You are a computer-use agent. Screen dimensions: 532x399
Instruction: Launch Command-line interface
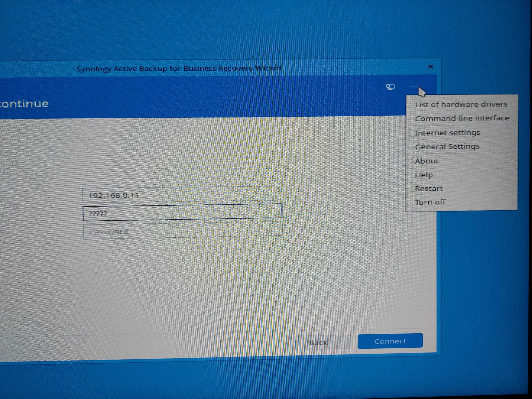coord(462,118)
